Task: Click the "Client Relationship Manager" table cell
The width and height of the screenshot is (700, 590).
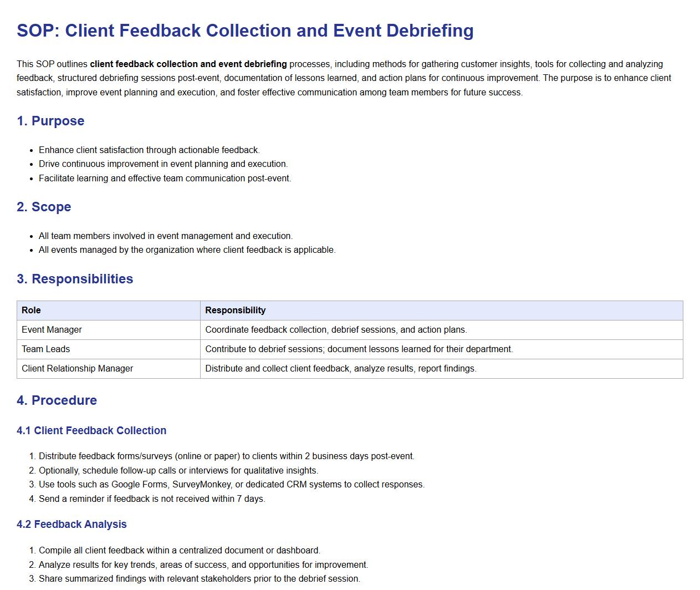Action: [77, 369]
